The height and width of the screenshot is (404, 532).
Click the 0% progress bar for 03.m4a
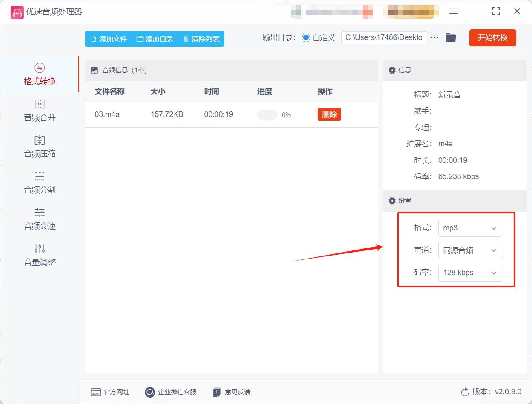[x=267, y=114]
